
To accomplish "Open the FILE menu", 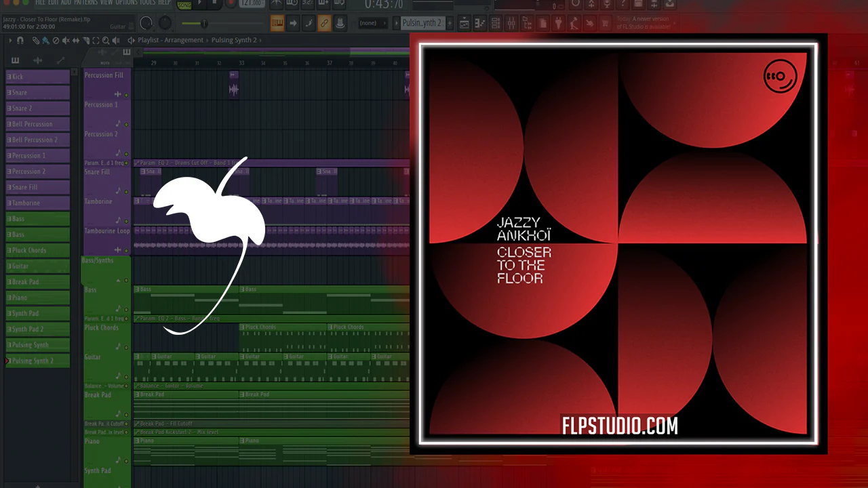I will 41,3.
